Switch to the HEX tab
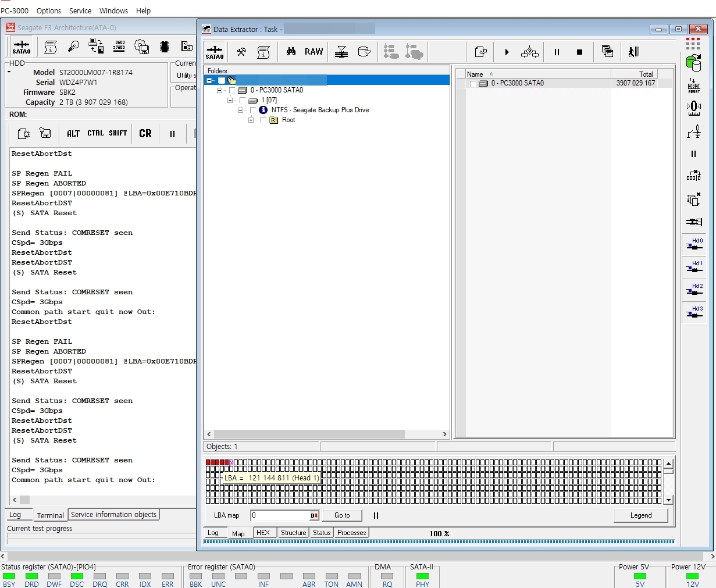 click(x=263, y=533)
